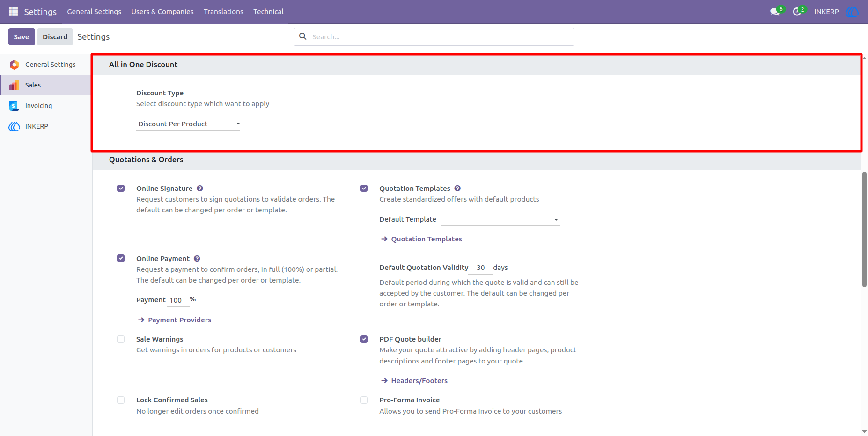868x436 pixels.
Task: Disable the PDF Quote builder checkbox
Action: tap(364, 339)
